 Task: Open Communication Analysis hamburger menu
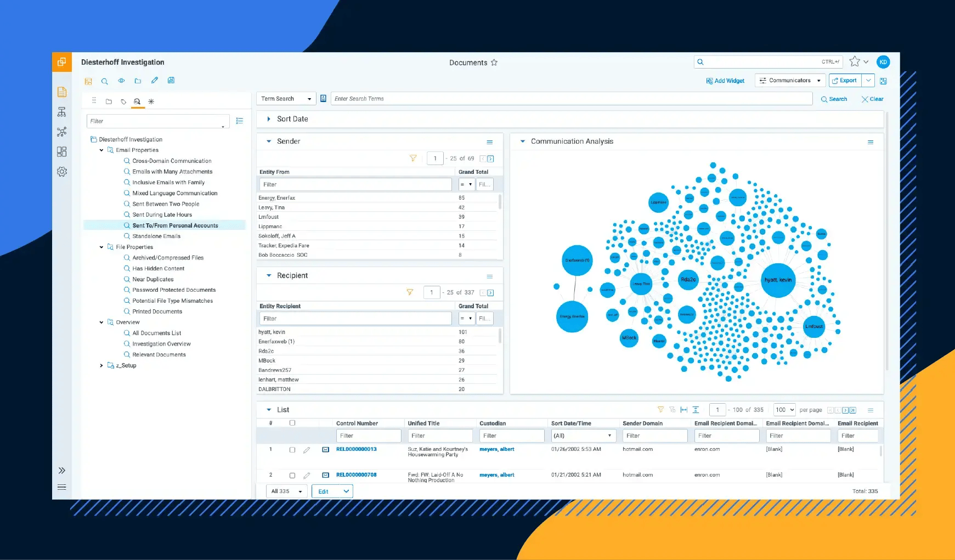(871, 142)
